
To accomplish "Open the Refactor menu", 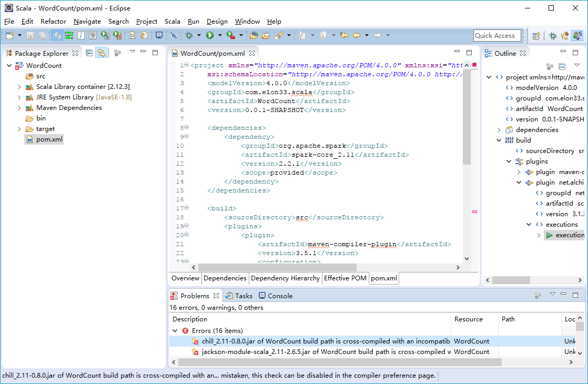I will tap(53, 22).
